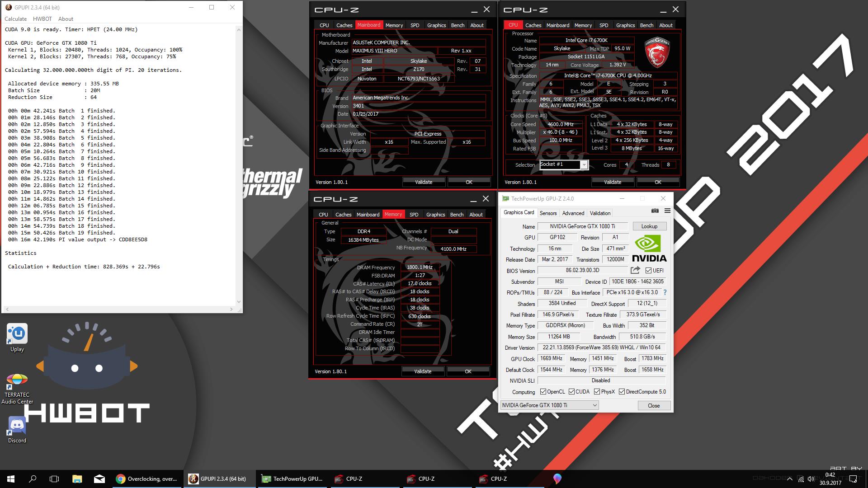
Task: Open TERRATEC Audio Center desktop shortcut
Action: [17, 389]
